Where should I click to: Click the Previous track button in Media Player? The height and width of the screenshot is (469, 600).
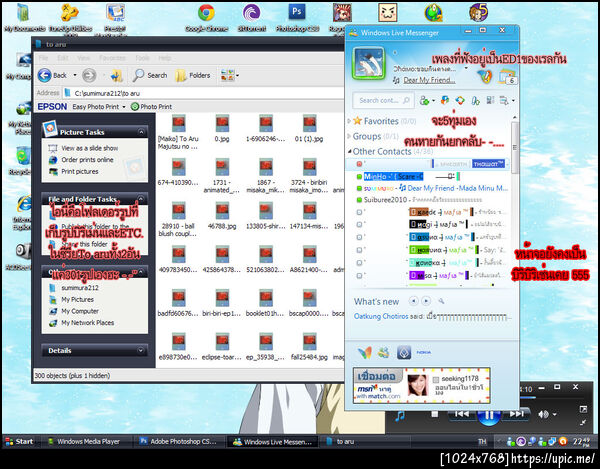tap(461, 414)
